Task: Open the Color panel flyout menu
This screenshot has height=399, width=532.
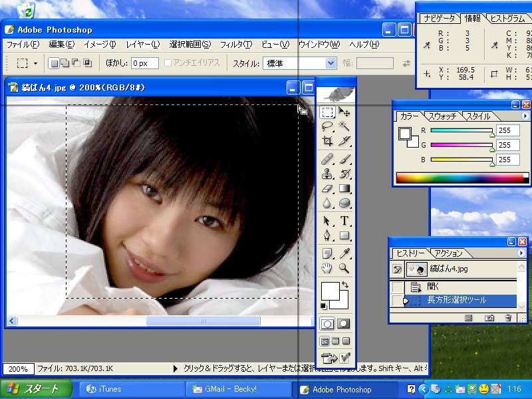Action: click(x=525, y=116)
